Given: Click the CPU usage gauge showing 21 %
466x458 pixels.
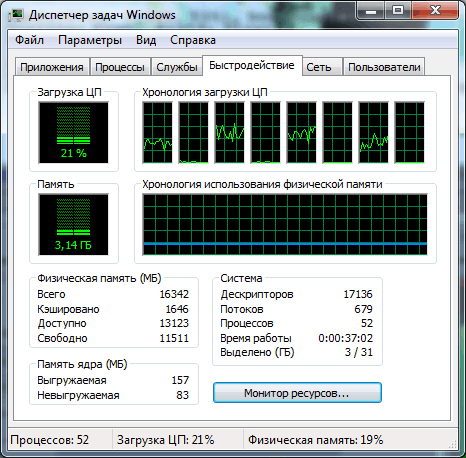Looking at the screenshot, I should 73,133.
